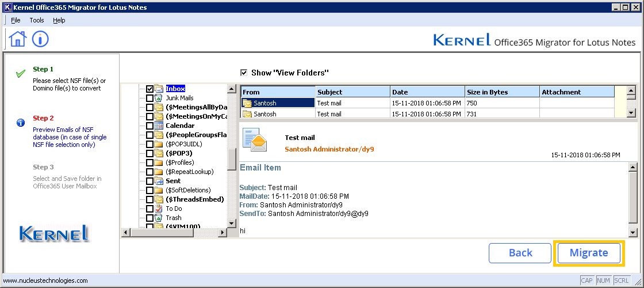Uncheck the Inbox folder checkbox
Screen dimensions: 644x288
coord(150,89)
